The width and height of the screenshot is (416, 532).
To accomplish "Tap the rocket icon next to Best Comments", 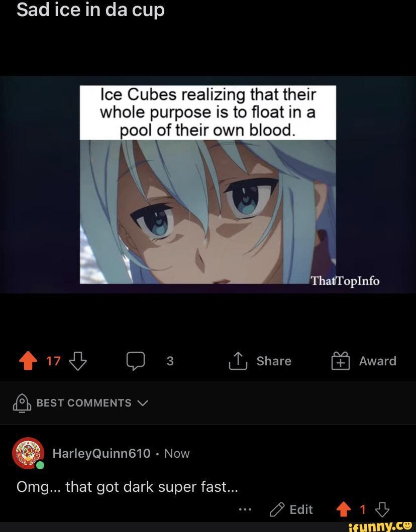I will coord(22,403).
